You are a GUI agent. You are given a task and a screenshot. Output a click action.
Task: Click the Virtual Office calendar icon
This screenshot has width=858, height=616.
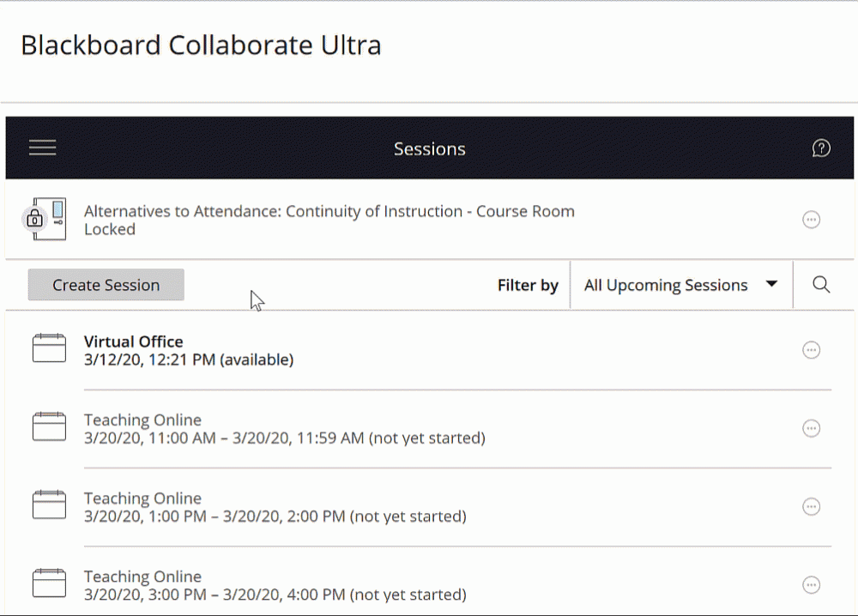coord(49,349)
